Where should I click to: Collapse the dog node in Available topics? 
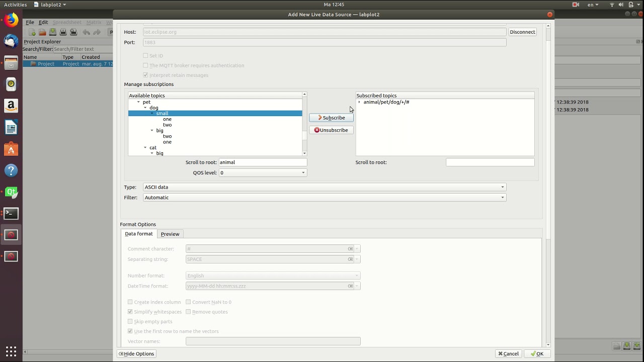(x=145, y=108)
